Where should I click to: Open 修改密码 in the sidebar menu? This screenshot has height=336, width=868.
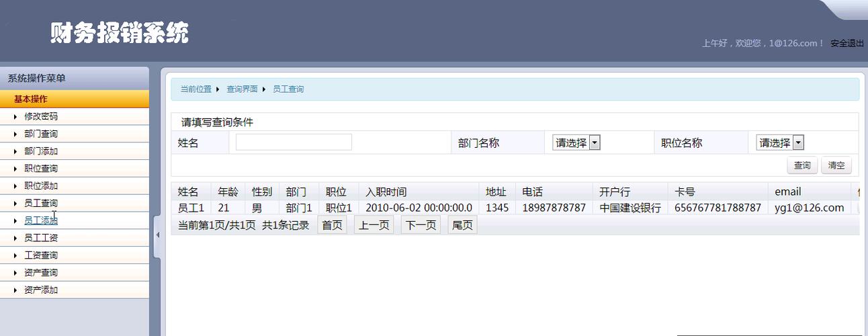click(x=41, y=116)
